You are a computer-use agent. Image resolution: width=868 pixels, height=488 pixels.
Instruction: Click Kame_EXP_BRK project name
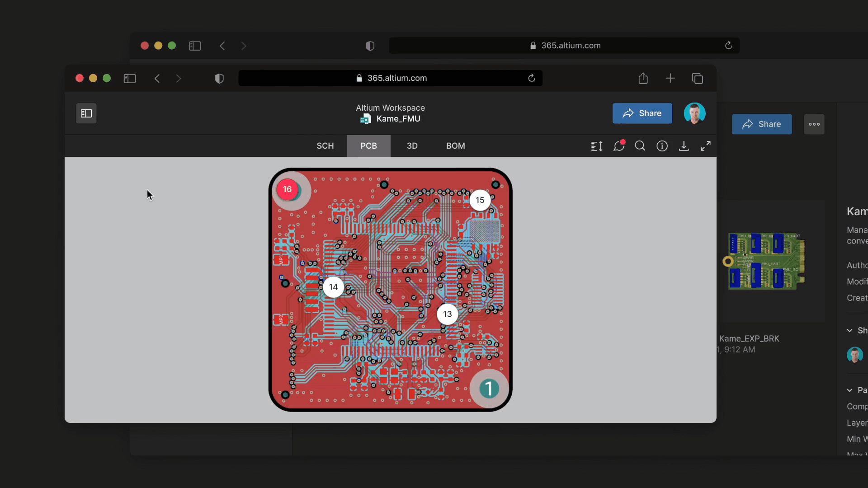tap(749, 339)
